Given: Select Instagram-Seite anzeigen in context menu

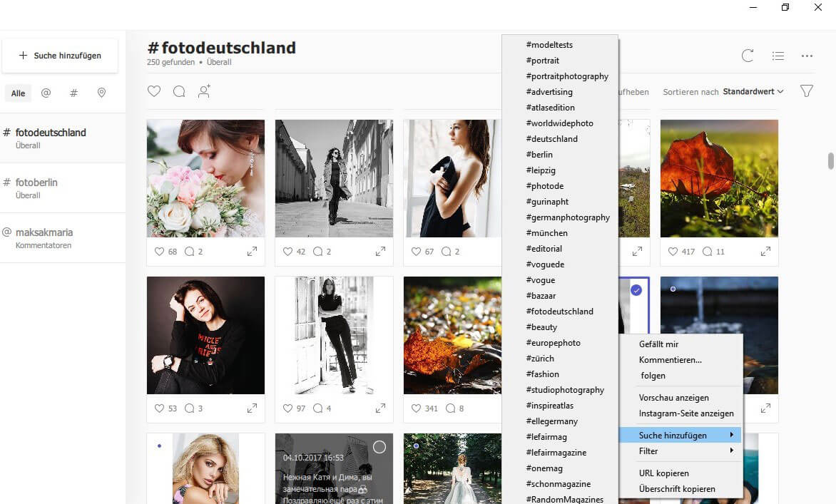Looking at the screenshot, I should click(x=685, y=413).
